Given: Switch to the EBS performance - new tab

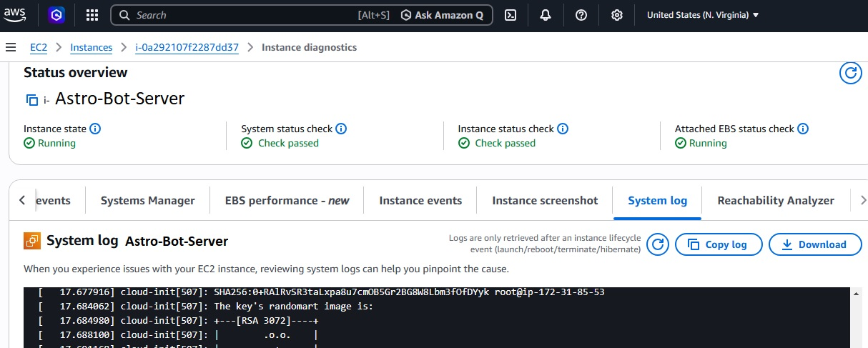Looking at the screenshot, I should (287, 201).
